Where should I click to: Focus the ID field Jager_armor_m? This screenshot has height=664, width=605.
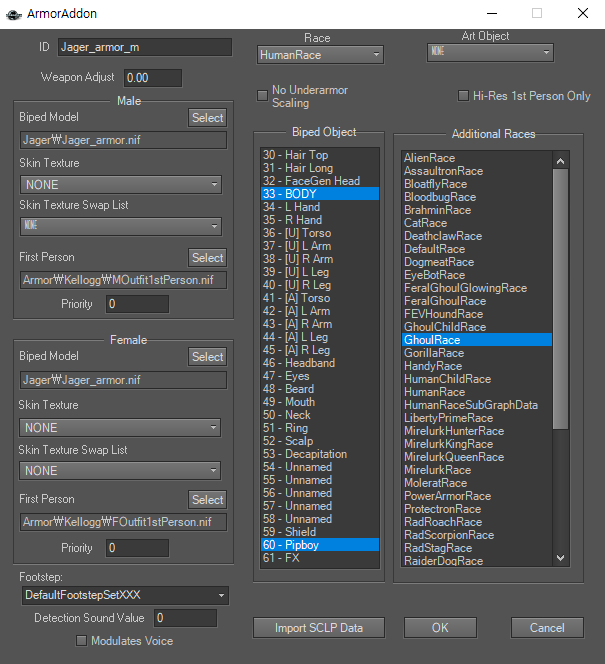coord(145,47)
